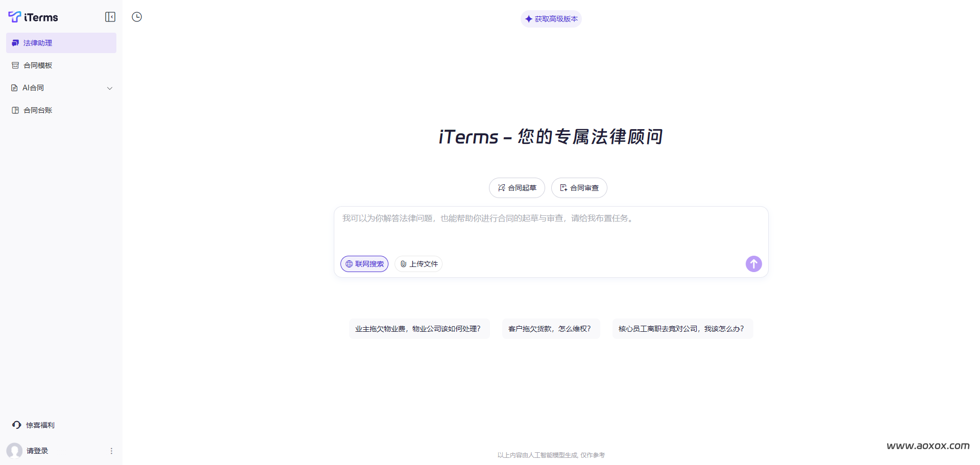
Task: Choose 核心员工离职 suggested question
Action: [x=683, y=329]
